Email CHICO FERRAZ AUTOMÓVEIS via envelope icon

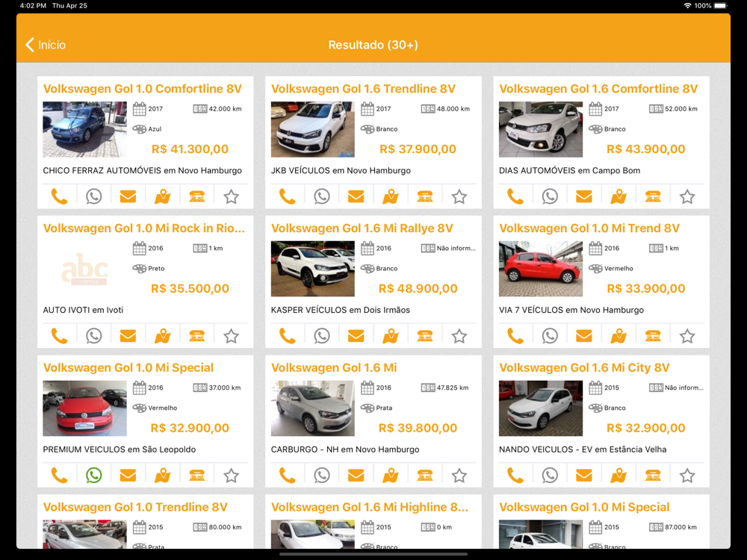pos(128,196)
